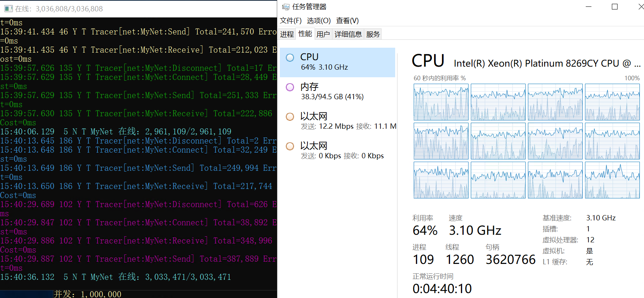Minimize the Task Manager window
The height and width of the screenshot is (298, 644).
588,7
